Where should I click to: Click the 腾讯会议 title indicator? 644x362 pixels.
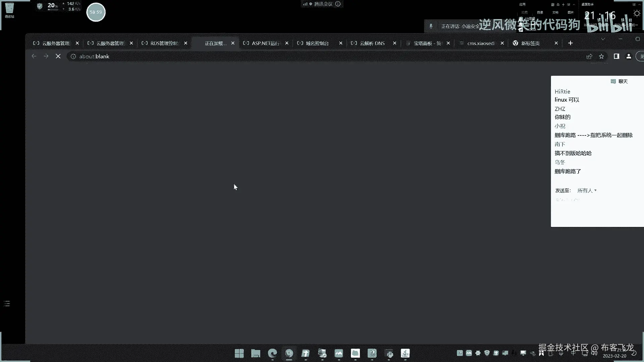323,4
